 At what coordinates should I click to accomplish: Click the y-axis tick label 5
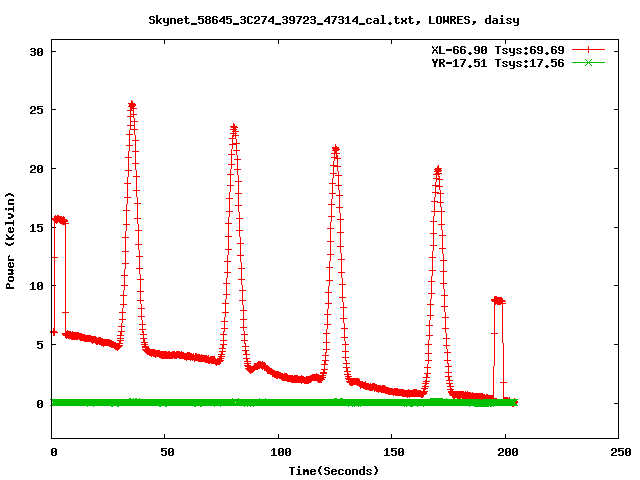pos(40,345)
